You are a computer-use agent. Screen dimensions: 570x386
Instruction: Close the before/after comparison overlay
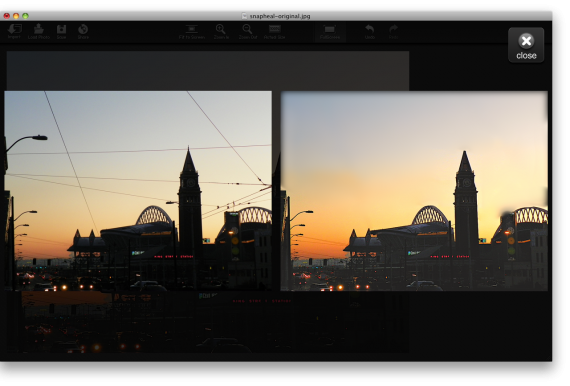click(526, 45)
